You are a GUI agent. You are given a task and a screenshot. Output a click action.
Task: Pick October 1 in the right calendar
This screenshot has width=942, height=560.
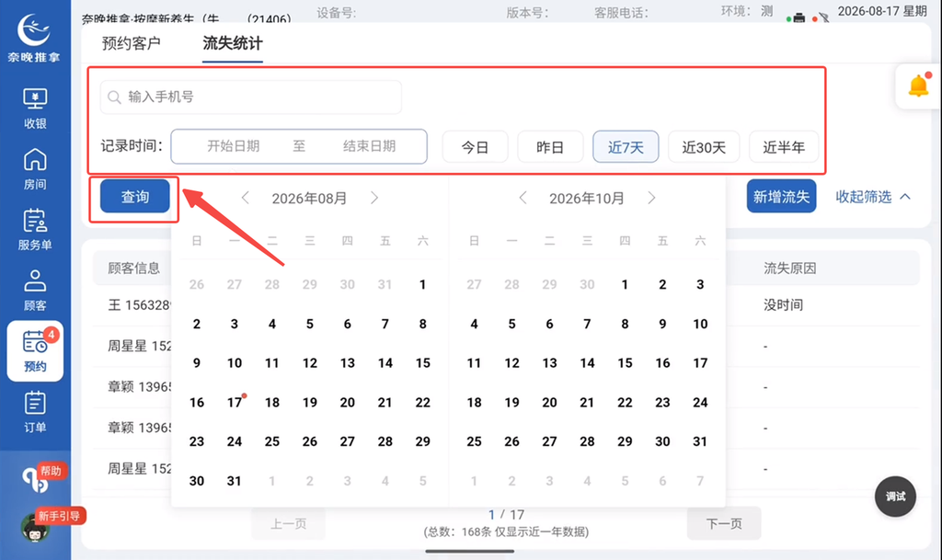coord(625,284)
